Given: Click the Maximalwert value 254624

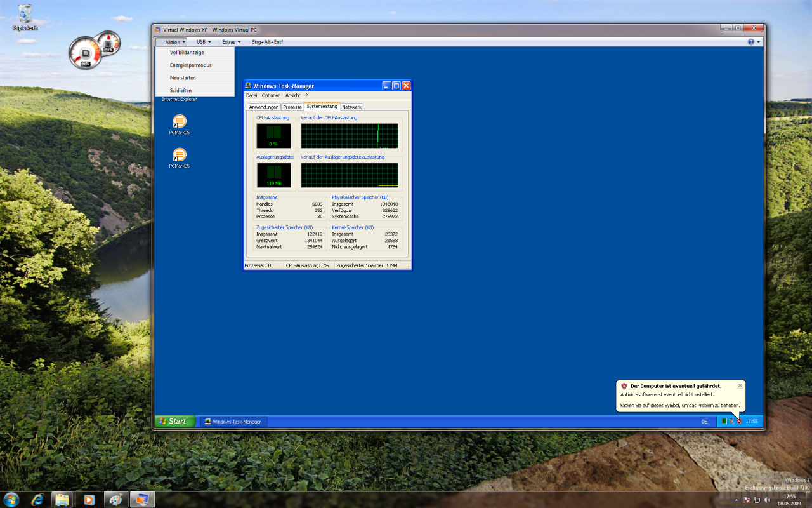Looking at the screenshot, I should pyautogui.click(x=315, y=247).
